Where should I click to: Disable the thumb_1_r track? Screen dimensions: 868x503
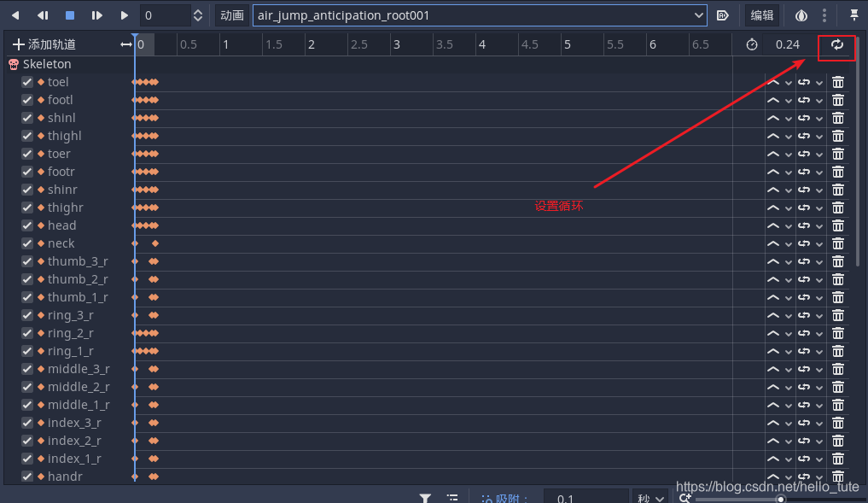pyautogui.click(x=27, y=297)
